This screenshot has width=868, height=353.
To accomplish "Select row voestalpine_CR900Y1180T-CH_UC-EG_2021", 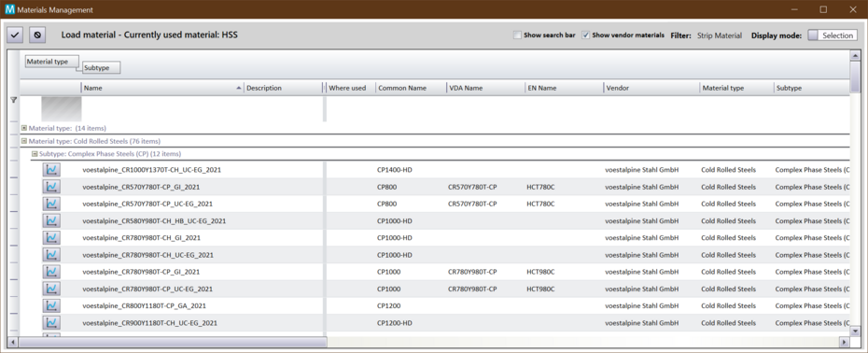I will [435, 322].
